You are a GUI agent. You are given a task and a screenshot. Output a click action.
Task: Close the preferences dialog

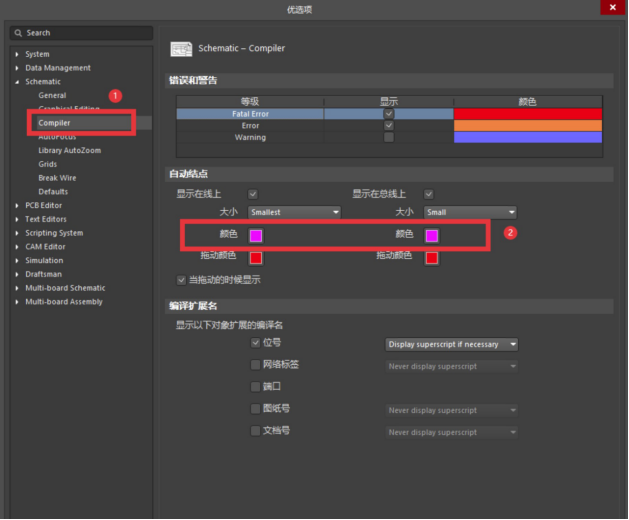pos(613,7)
